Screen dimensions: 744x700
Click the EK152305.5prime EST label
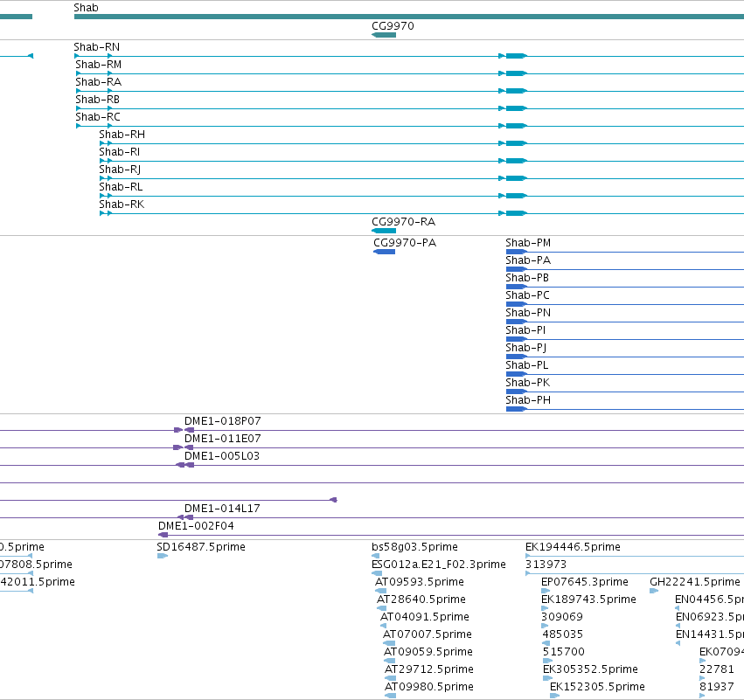click(597, 687)
